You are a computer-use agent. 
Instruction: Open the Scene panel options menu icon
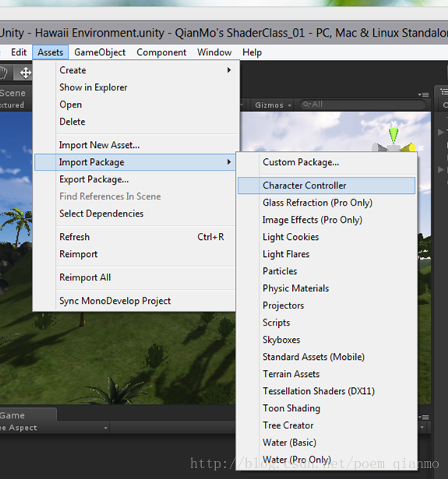point(424,95)
